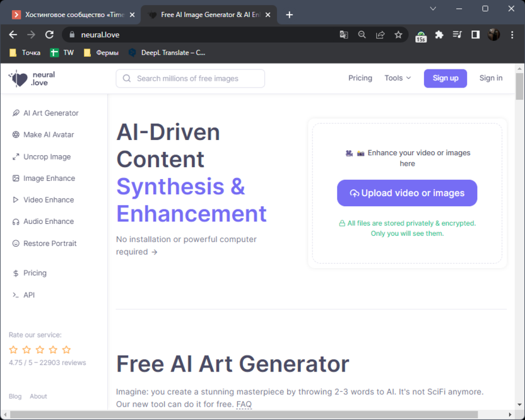Open the tab search chevron in the title bar
This screenshot has height=420, width=525.
433,9
